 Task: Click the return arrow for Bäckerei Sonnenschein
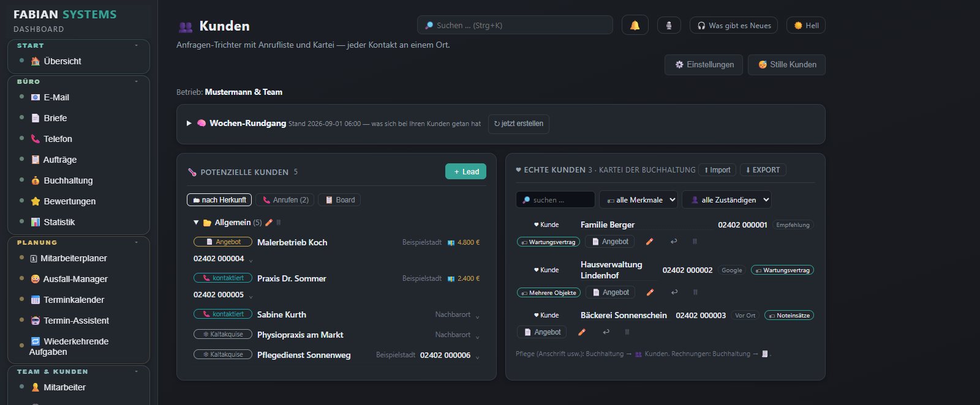(x=606, y=332)
